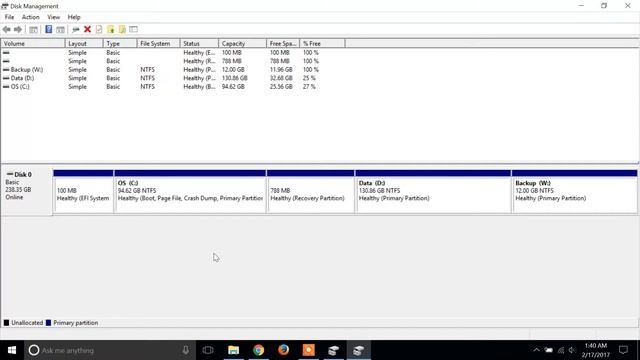
Task: Click the 25 % free cell
Action: pos(309,78)
